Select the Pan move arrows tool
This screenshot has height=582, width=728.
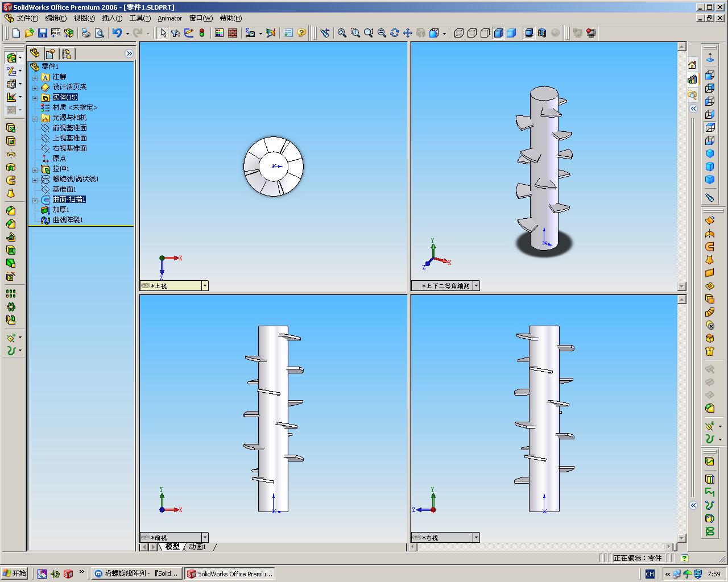[x=408, y=33]
